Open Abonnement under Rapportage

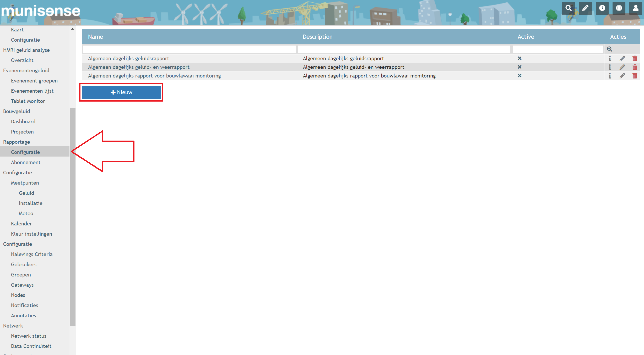click(x=26, y=162)
